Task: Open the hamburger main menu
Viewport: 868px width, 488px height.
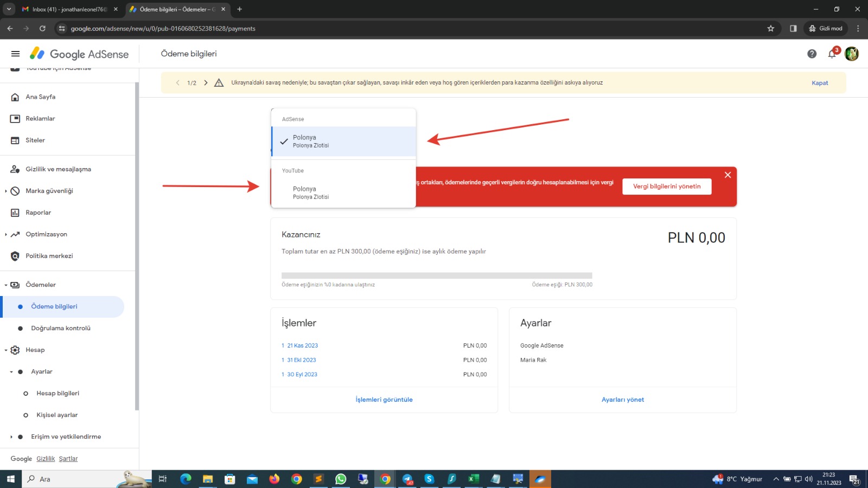Action: [x=15, y=54]
